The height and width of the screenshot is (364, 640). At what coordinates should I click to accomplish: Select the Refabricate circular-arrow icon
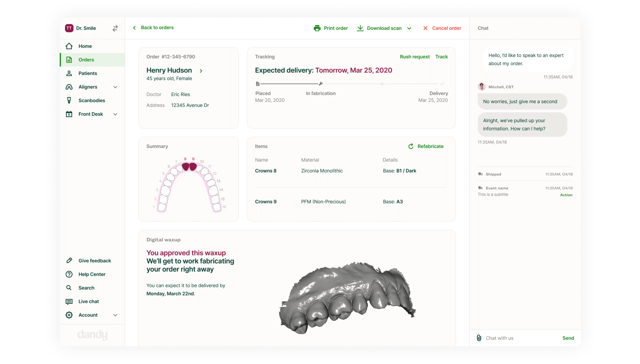[x=411, y=146]
